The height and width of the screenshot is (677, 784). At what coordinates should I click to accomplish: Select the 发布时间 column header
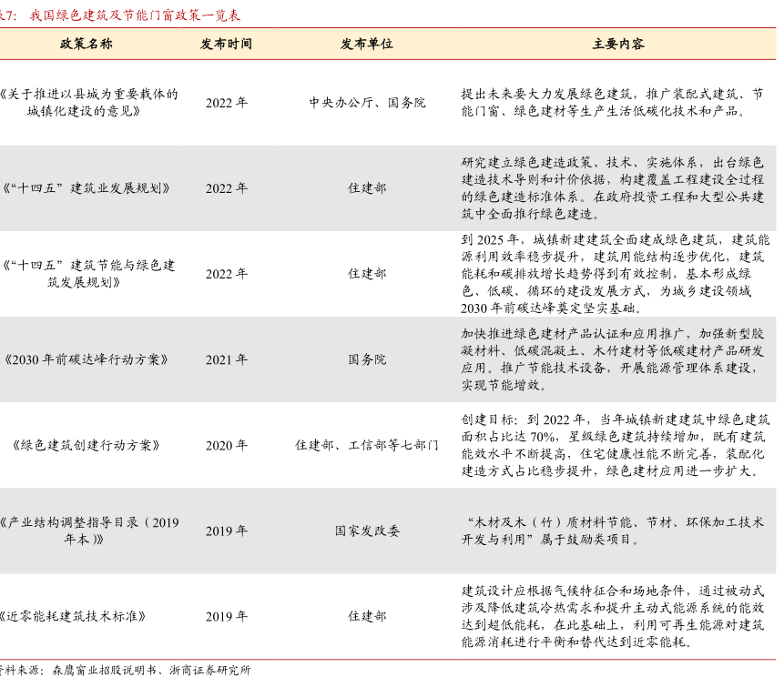pyautogui.click(x=226, y=44)
